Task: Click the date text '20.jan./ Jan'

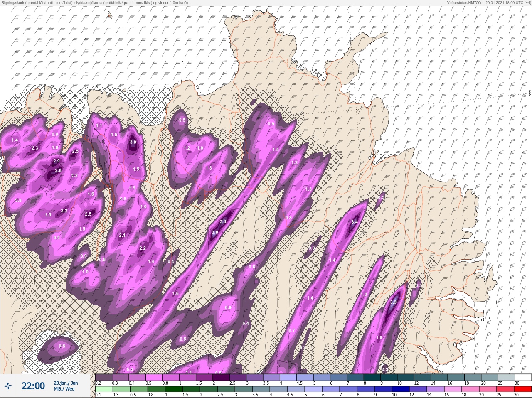Action: pos(66,383)
